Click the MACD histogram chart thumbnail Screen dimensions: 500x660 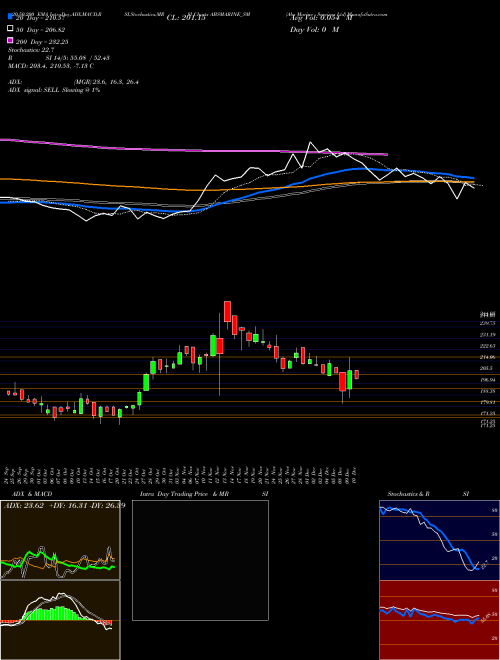[x=60, y=620]
